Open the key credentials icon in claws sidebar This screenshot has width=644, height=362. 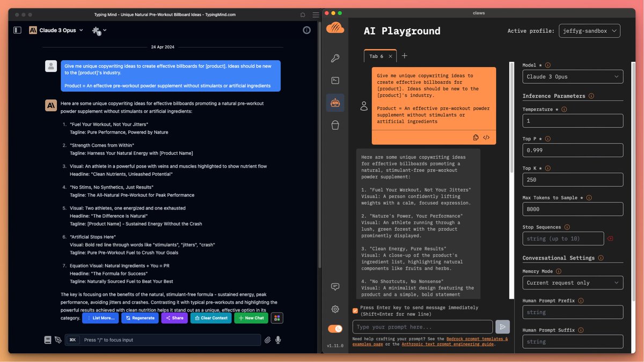point(335,58)
